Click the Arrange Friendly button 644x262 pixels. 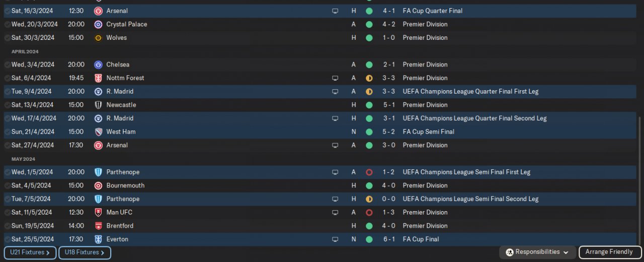pyautogui.click(x=610, y=252)
